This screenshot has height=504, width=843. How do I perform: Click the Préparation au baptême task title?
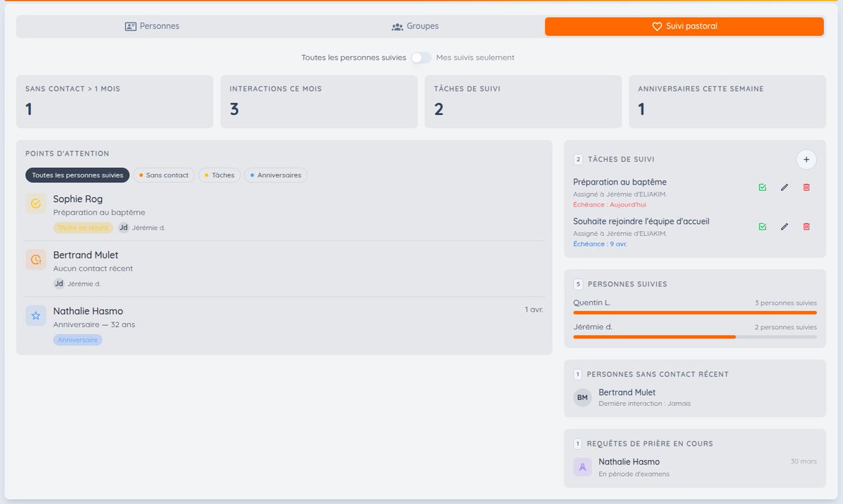pyautogui.click(x=620, y=182)
